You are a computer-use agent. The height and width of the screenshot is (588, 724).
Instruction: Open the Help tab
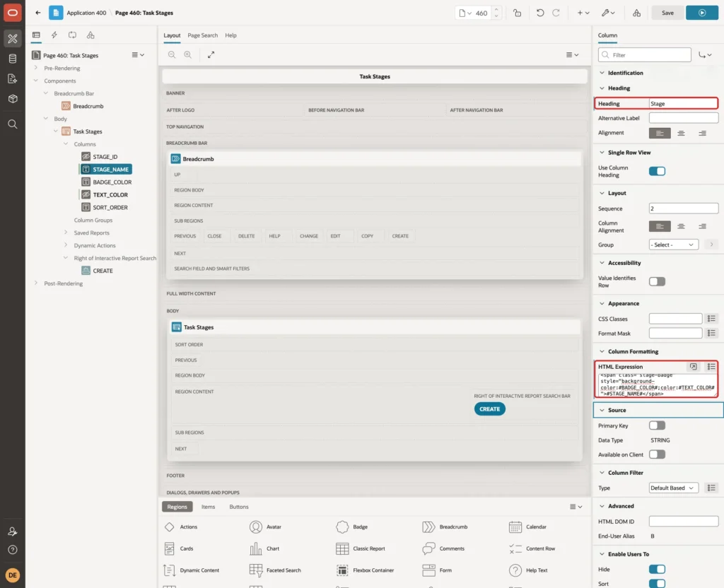230,35
